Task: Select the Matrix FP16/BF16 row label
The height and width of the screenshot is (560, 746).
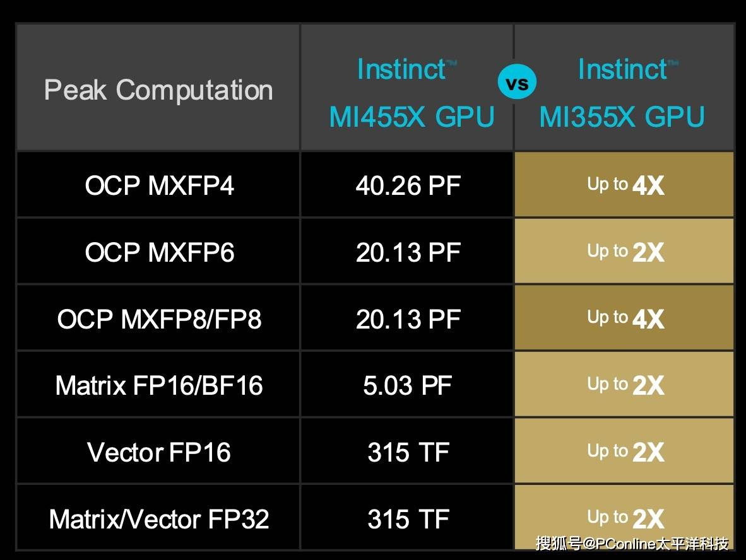Action: (158, 385)
